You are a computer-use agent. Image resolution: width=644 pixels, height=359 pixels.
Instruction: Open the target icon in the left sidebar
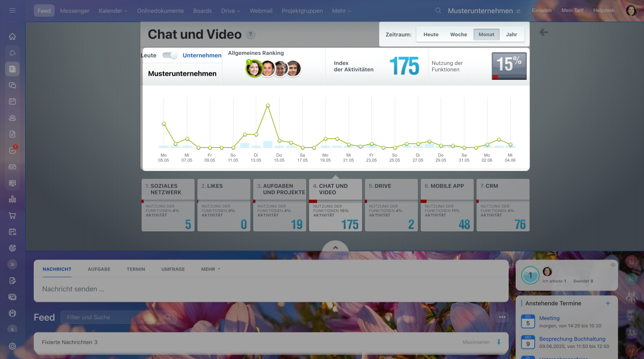click(12, 248)
